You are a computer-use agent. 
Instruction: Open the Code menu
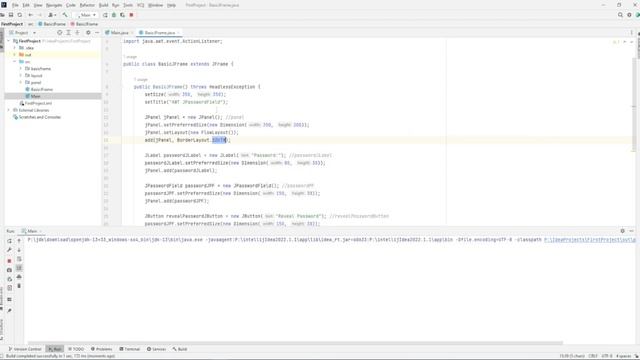click(x=71, y=5)
